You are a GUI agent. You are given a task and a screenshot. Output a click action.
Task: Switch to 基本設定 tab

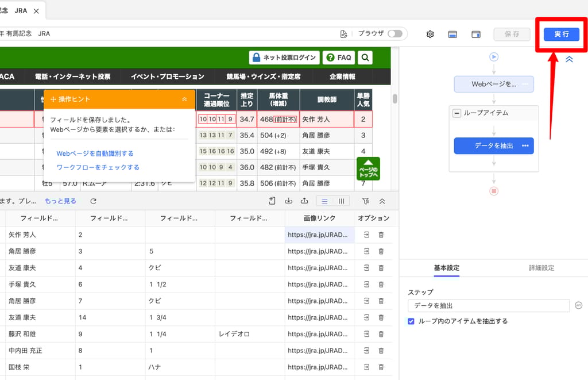[x=447, y=268]
